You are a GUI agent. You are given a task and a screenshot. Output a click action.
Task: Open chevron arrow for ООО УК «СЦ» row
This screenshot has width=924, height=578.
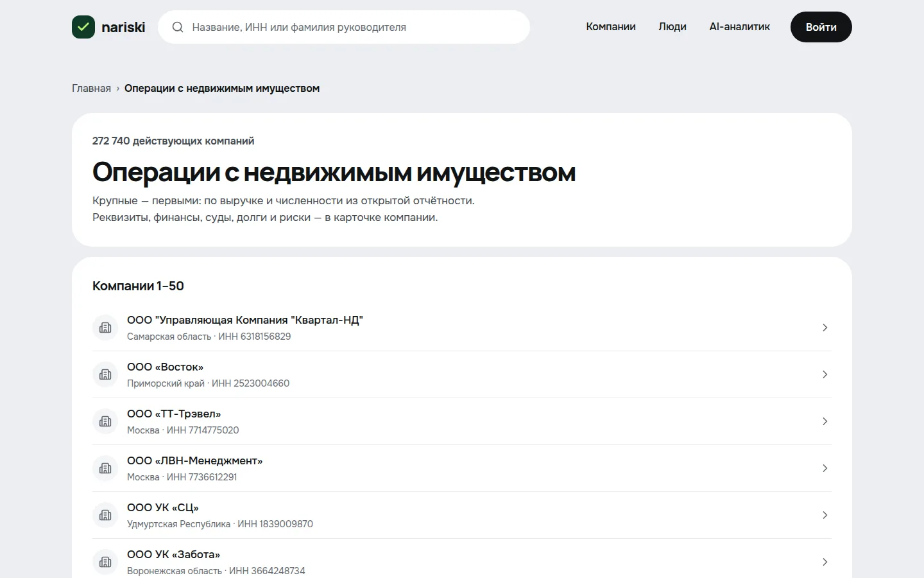click(x=825, y=515)
